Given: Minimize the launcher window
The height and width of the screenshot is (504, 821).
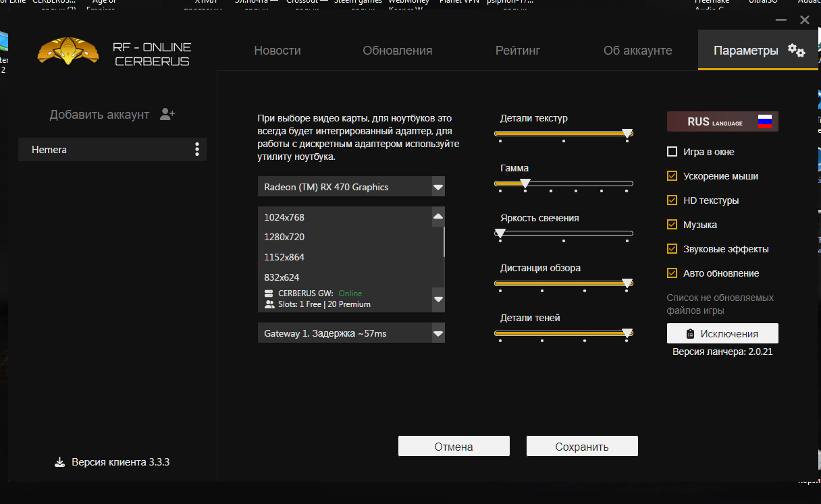Looking at the screenshot, I should (x=783, y=20).
